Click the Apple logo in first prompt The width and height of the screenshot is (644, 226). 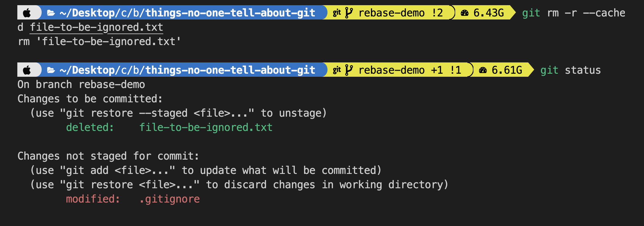[27, 13]
